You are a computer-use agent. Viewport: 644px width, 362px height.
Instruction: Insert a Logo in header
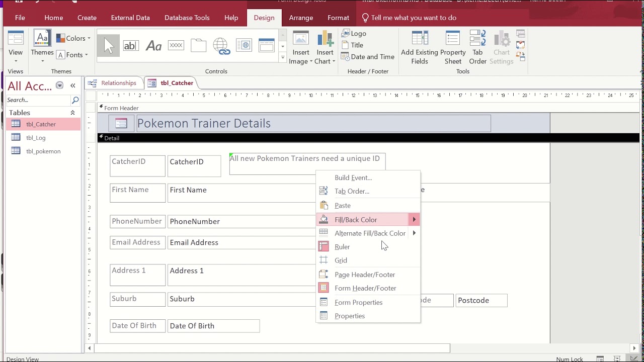(354, 33)
